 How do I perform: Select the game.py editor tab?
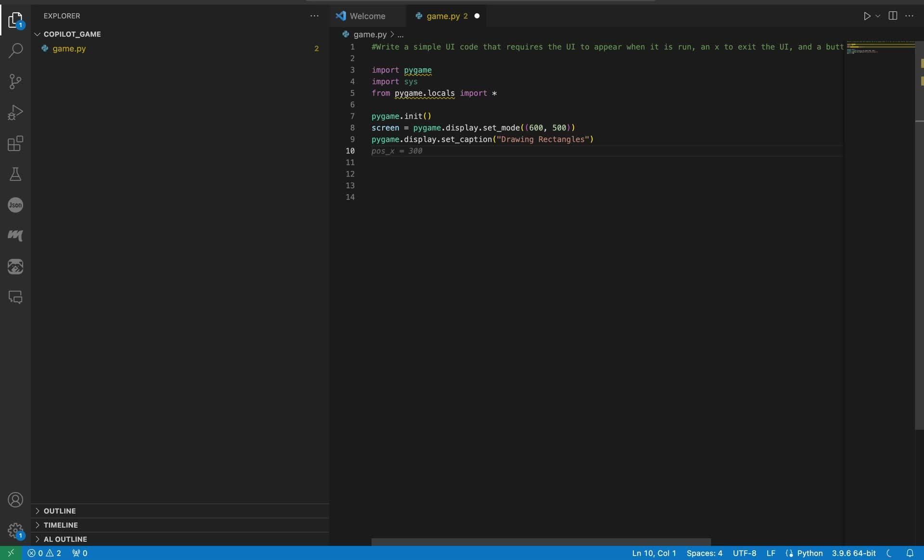coord(443,16)
